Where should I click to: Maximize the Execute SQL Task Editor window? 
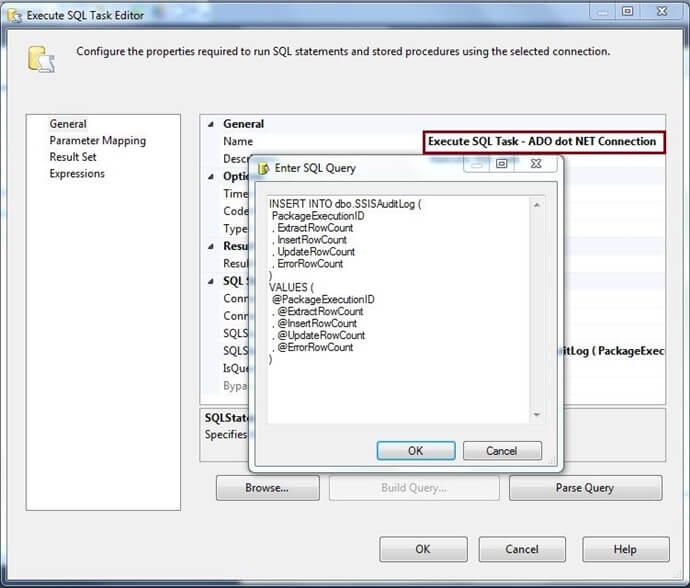coord(628,11)
